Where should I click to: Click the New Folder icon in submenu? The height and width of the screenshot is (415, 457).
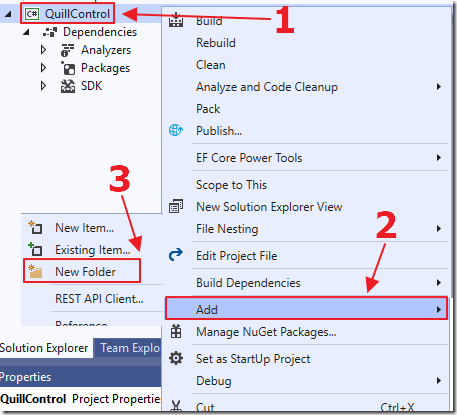35,271
